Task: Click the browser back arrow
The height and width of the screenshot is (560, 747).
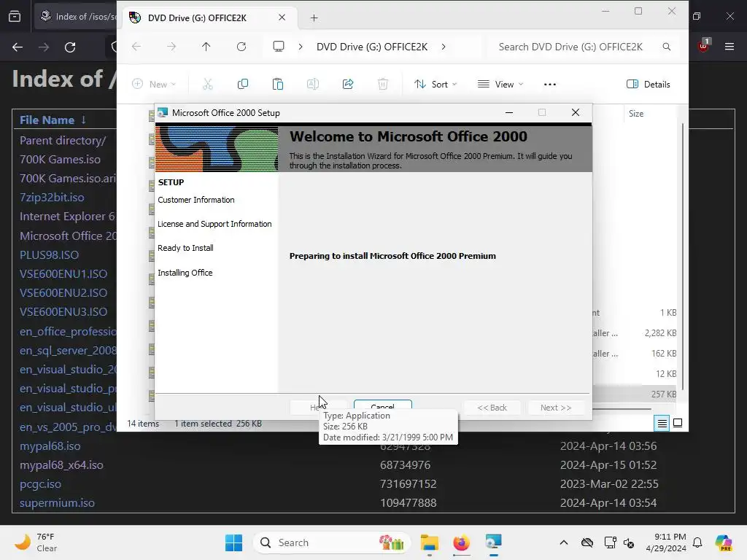Action: point(18,47)
